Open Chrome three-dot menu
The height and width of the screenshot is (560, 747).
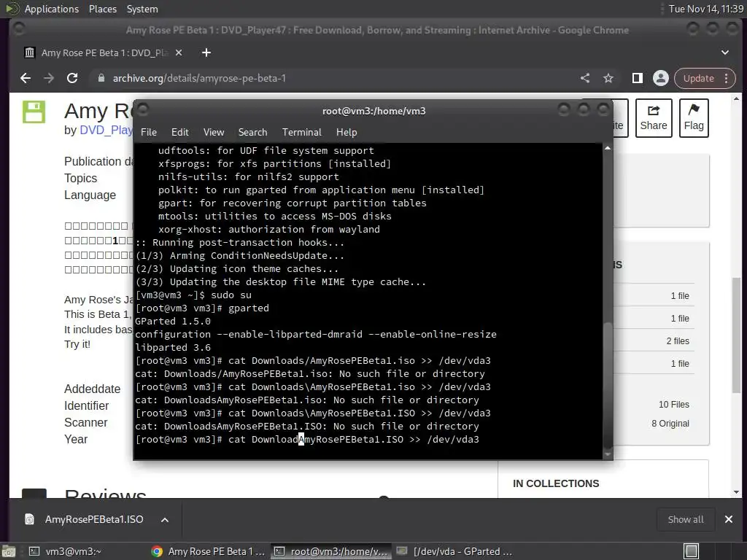pos(727,78)
